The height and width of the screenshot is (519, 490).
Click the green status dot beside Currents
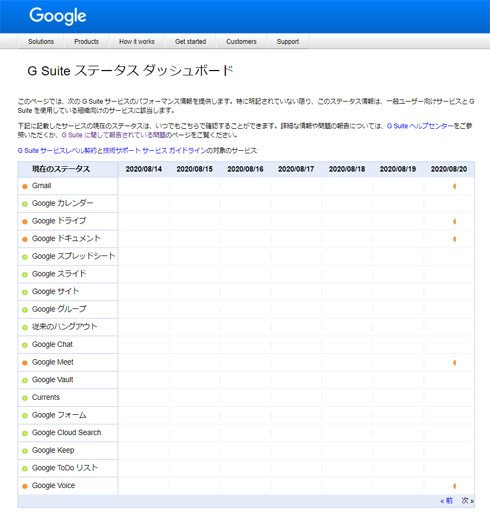pos(25,398)
